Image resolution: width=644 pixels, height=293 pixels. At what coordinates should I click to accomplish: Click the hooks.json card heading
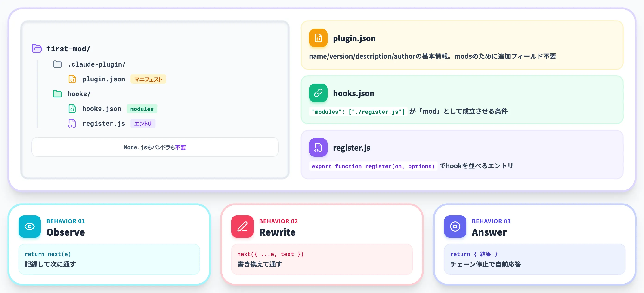[353, 93]
